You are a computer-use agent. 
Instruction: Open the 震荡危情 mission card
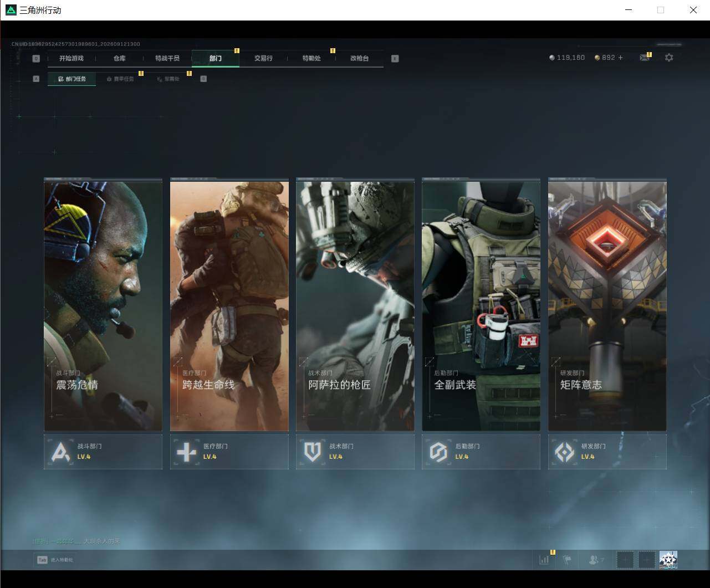tap(103, 305)
